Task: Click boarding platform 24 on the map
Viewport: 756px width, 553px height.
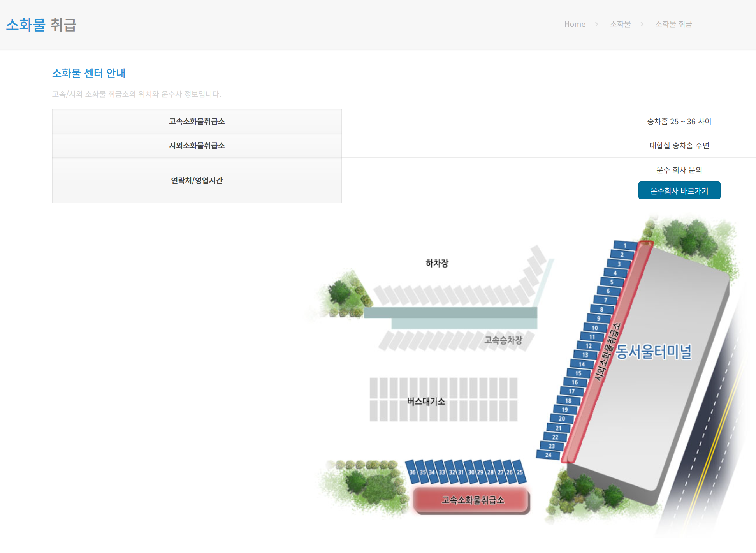Action: pyautogui.click(x=548, y=455)
